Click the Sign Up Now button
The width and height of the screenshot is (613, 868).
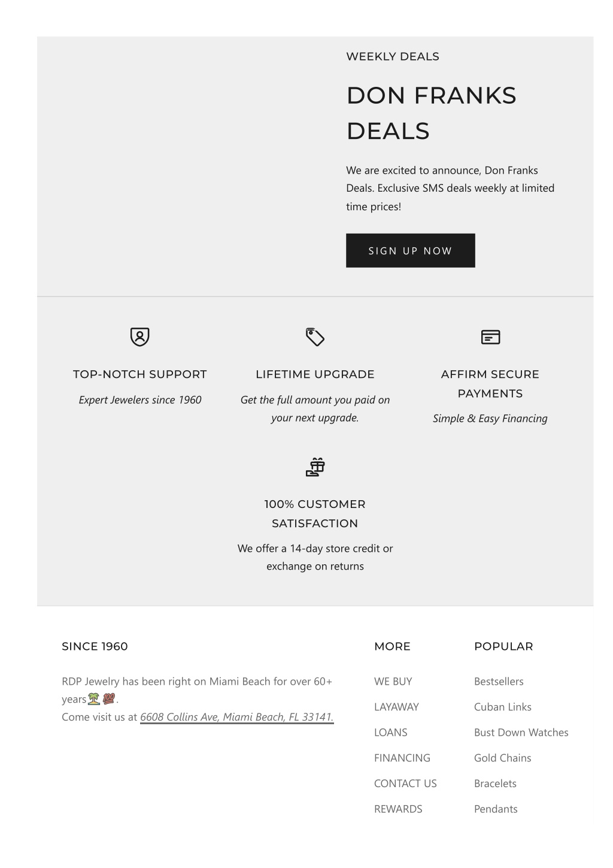click(410, 250)
